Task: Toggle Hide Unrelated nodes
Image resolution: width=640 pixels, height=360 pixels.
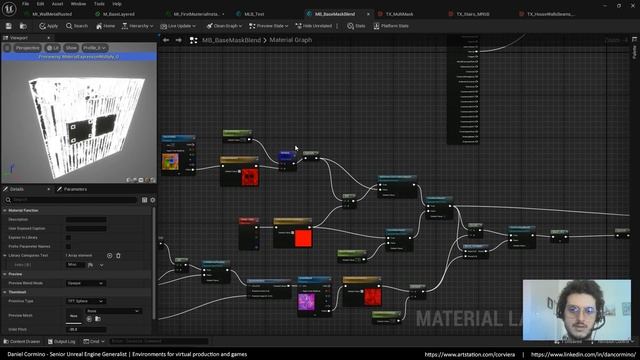Action: tap(314, 26)
